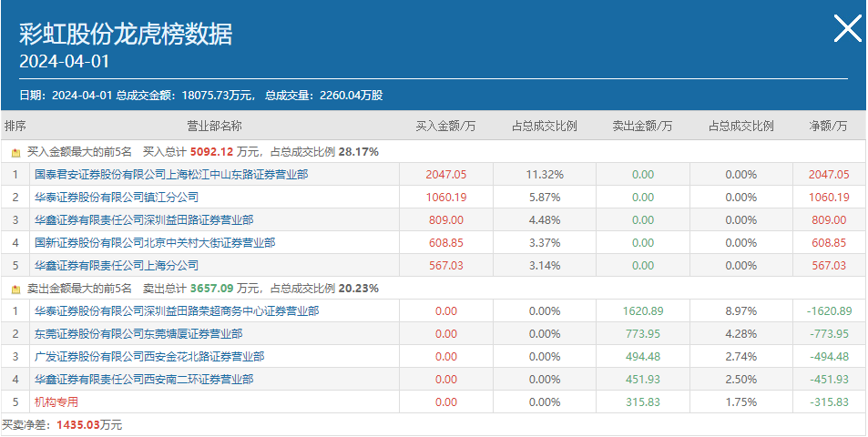
Task: Open 华泰证券股份有限公司镇江分公司 link
Action: coord(117,197)
